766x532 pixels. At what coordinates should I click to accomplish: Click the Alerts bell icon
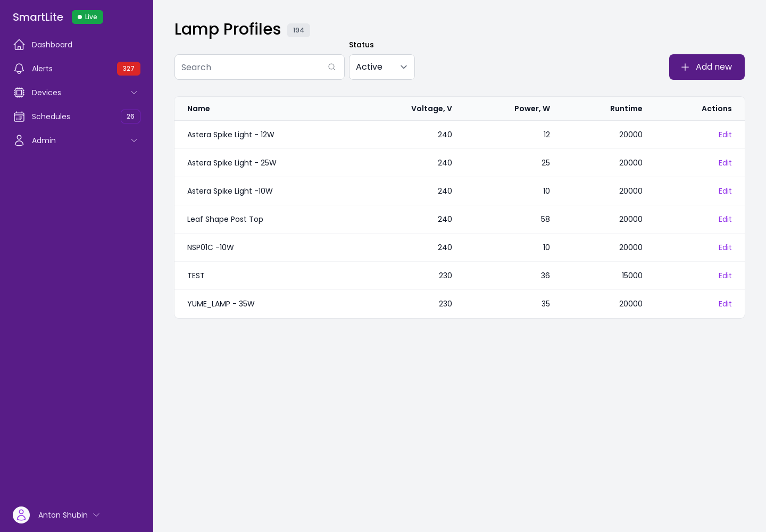click(19, 69)
